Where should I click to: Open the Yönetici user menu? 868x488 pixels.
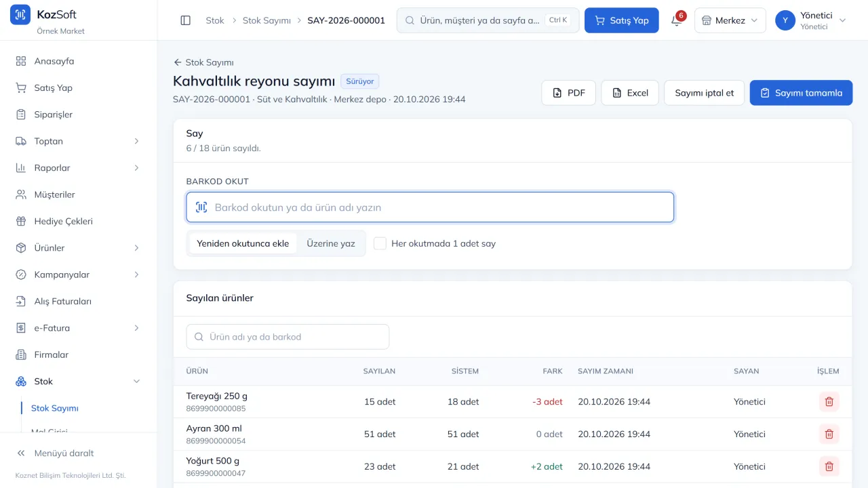point(811,20)
